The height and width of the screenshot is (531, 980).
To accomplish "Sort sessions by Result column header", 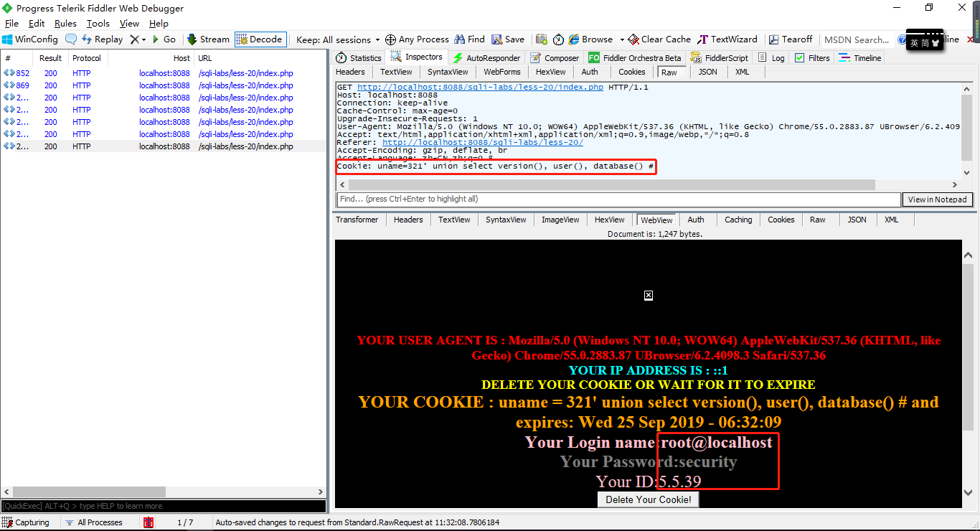I will pyautogui.click(x=50, y=58).
